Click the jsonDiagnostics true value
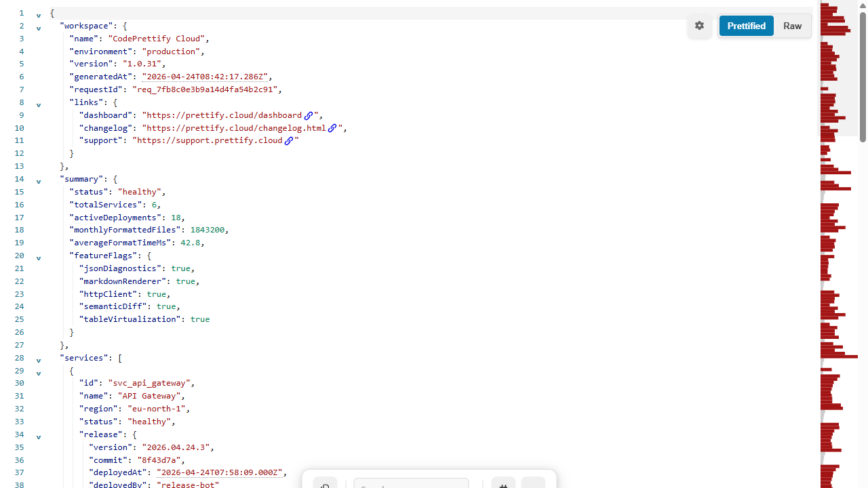Viewport: 868px width, 488px height. click(x=180, y=268)
